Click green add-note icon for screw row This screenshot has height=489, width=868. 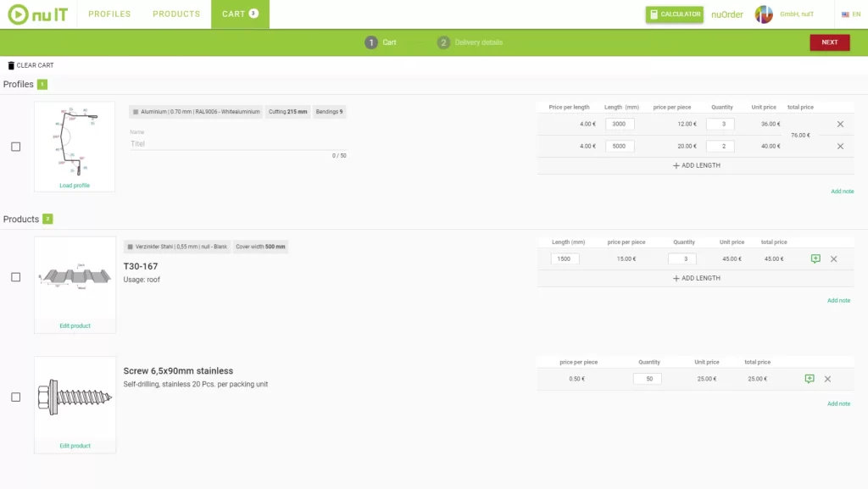810,379
